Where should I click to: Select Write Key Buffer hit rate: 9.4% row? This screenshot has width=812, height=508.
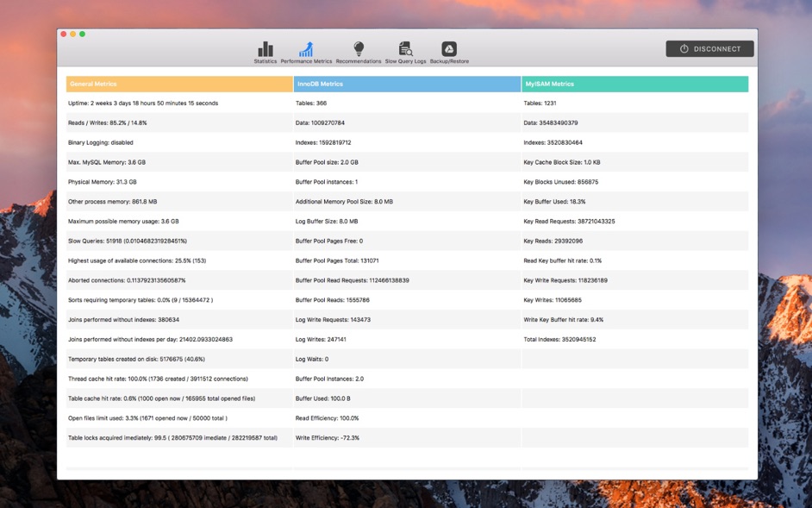click(x=635, y=320)
